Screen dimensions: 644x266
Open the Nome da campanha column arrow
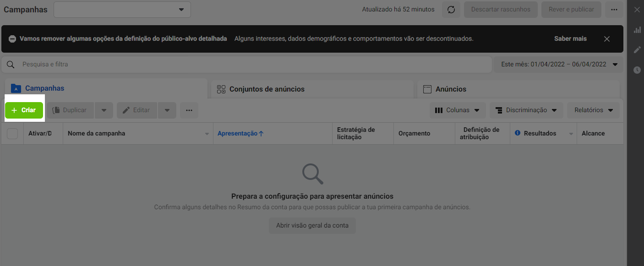(207, 134)
